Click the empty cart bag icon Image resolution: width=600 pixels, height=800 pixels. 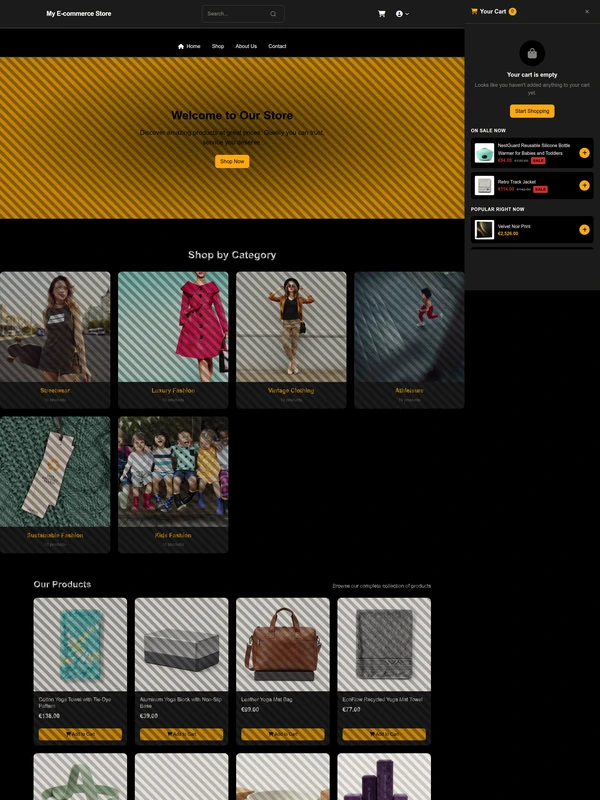pos(532,53)
